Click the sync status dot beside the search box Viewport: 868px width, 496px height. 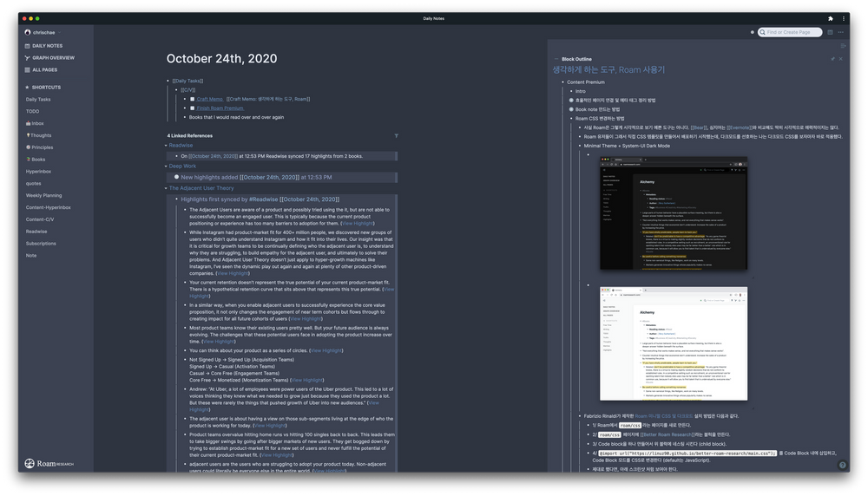(752, 32)
